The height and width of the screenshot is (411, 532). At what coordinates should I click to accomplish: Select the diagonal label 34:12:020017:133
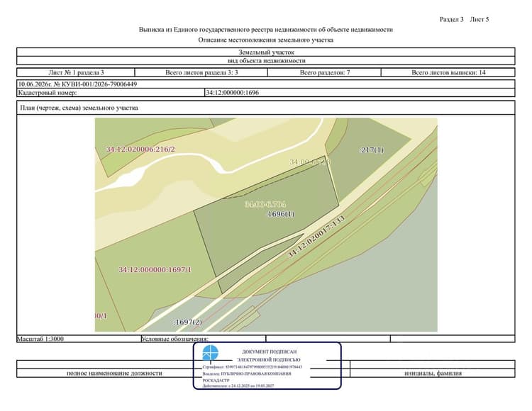(x=316, y=236)
